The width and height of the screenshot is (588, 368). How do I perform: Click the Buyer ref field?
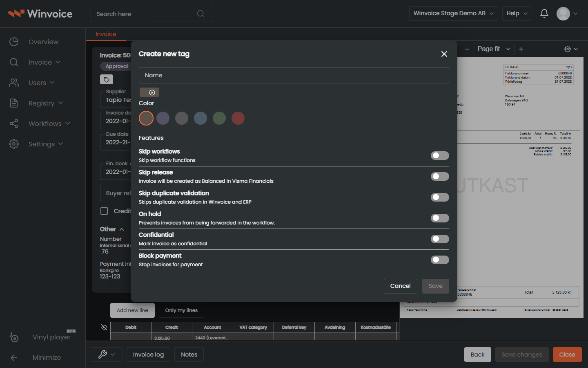click(x=116, y=193)
